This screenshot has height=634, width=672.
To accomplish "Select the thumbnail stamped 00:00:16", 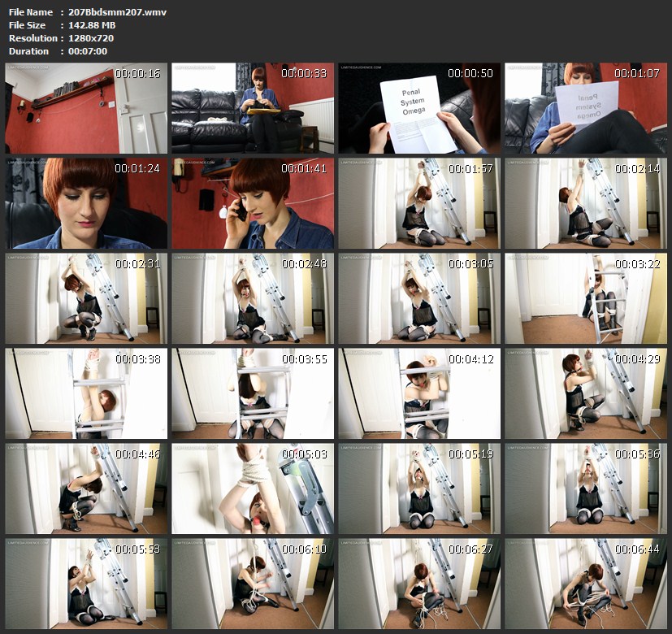I will click(86, 108).
